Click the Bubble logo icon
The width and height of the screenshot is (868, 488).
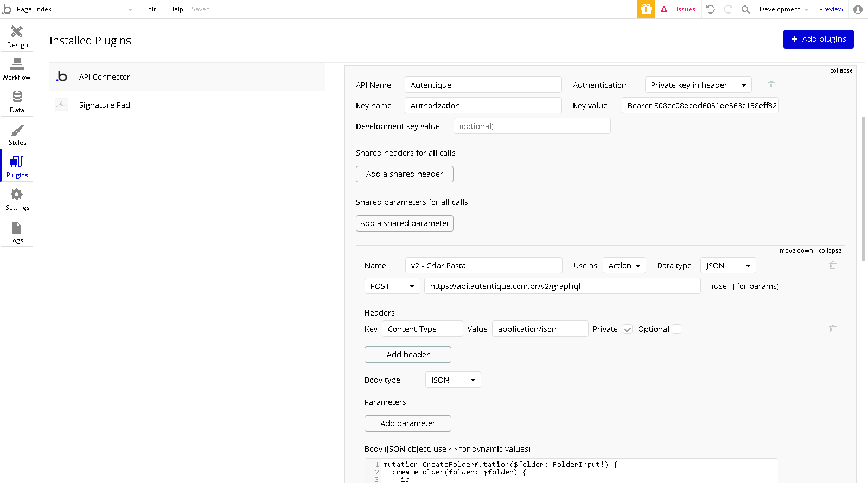tap(7, 9)
